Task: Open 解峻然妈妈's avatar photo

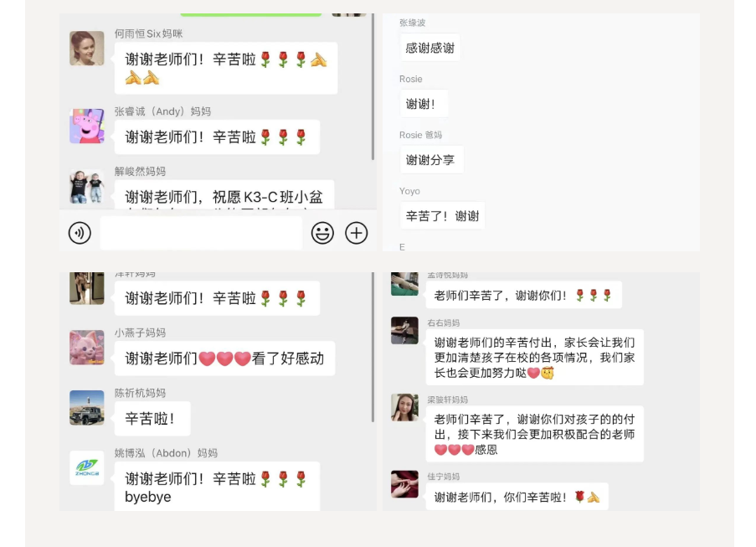Action: click(x=87, y=186)
